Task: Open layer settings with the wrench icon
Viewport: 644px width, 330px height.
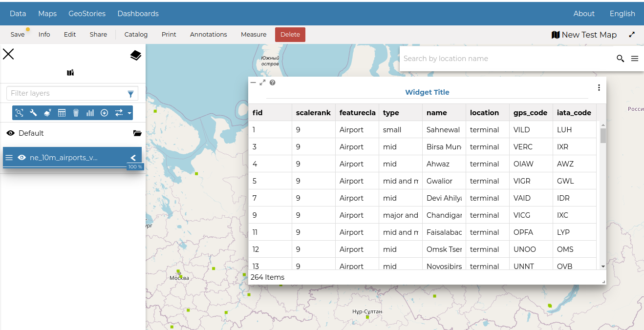Action: click(33, 113)
